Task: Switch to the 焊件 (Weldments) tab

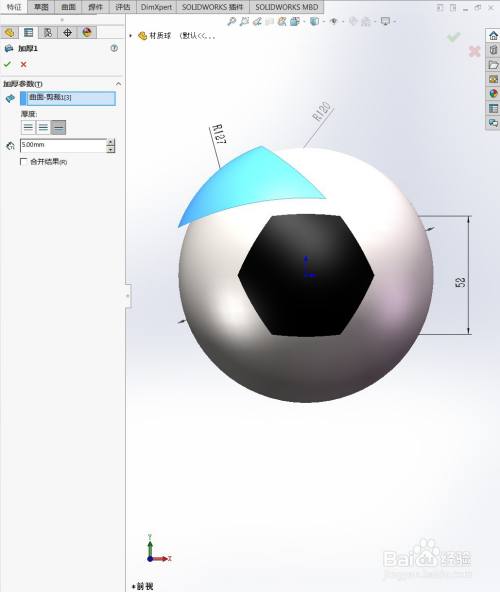Action: pos(96,7)
